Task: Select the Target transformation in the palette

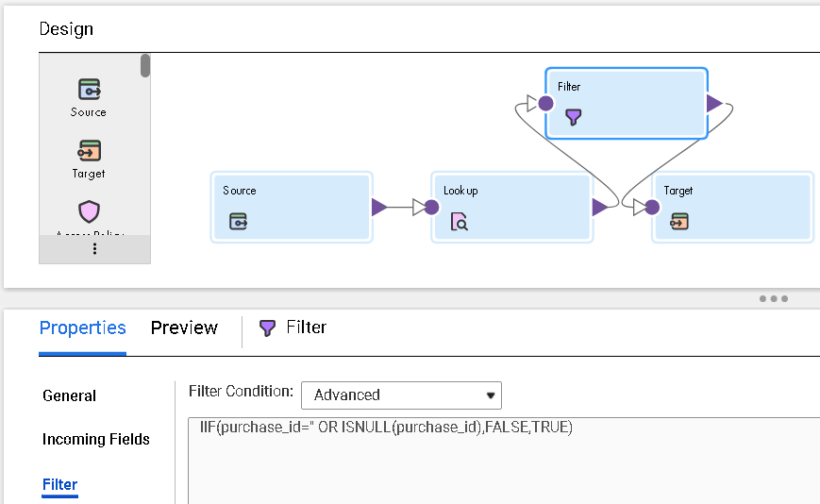Action: [89, 160]
